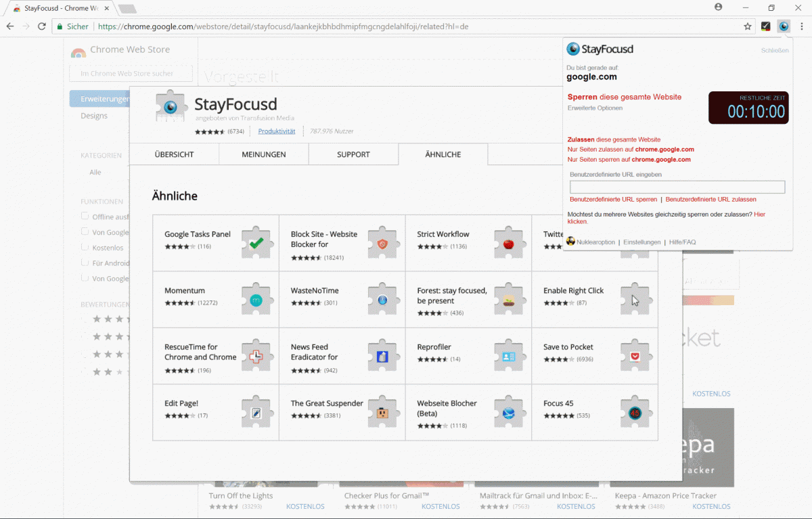Click the Save to Pocket icon
812x519 pixels.
pyautogui.click(x=635, y=355)
